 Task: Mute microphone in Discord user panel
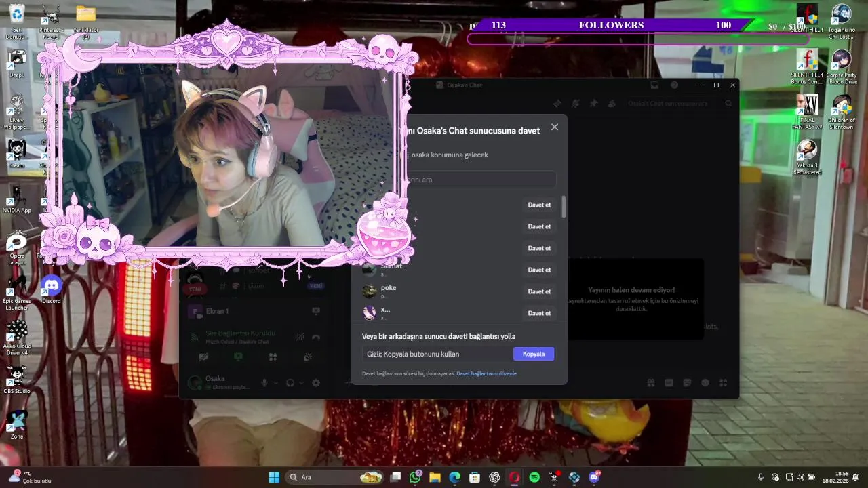(x=265, y=383)
